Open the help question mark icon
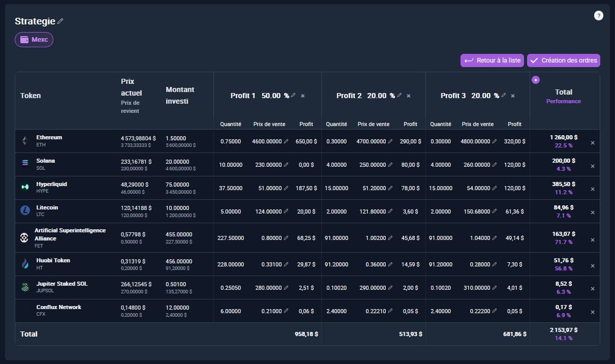Image resolution: width=615 pixels, height=364 pixels. click(599, 16)
